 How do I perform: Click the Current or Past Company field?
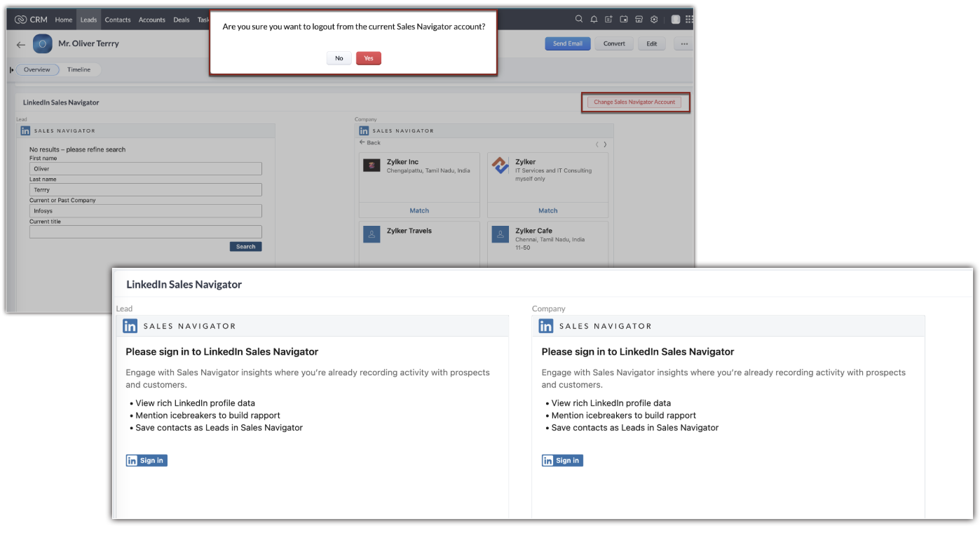(146, 211)
